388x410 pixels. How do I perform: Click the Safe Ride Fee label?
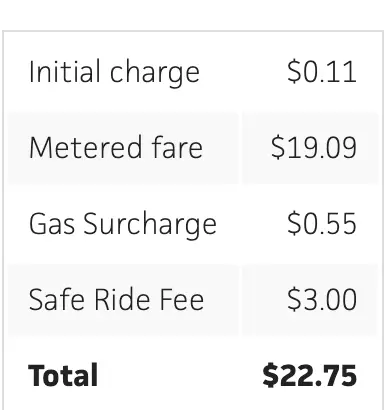point(116,299)
